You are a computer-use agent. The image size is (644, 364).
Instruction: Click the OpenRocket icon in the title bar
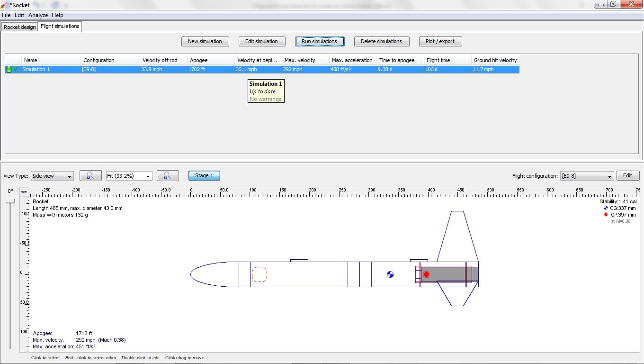pyautogui.click(x=4, y=5)
